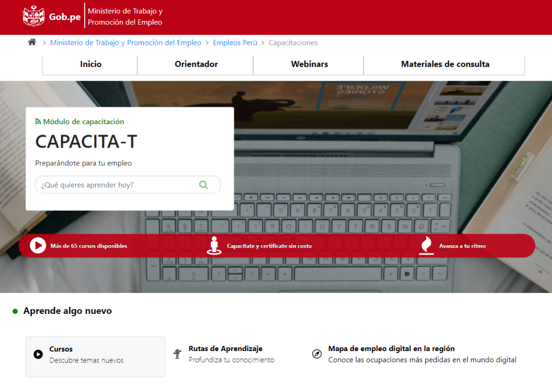Switch to the Orientador tab
Screen dimensions: 552x392
coord(196,64)
